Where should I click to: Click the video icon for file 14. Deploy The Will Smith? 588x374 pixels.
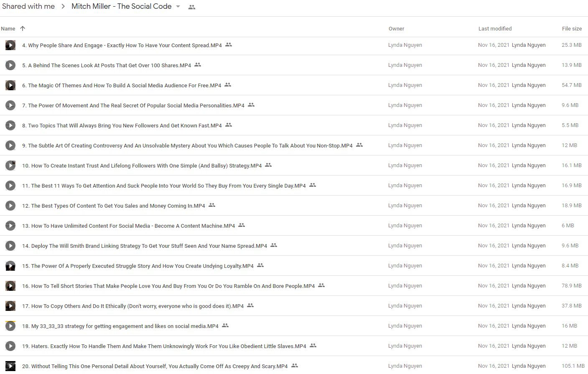click(10, 246)
